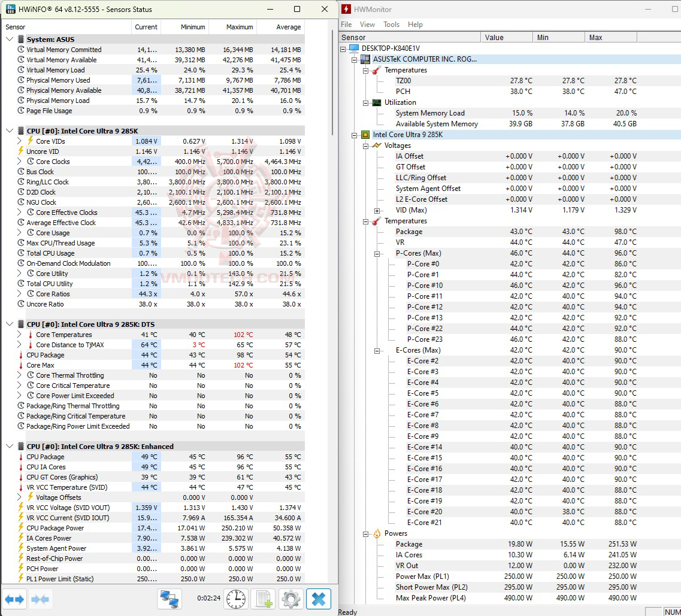Expand the VID (Max) node in HWMonitor

pos(377,211)
